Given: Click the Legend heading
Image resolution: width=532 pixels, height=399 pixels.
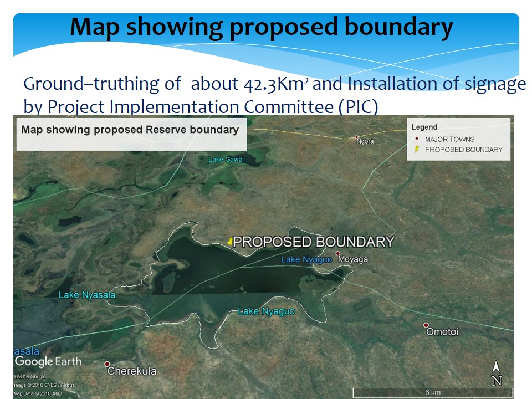Looking at the screenshot, I should (x=424, y=127).
